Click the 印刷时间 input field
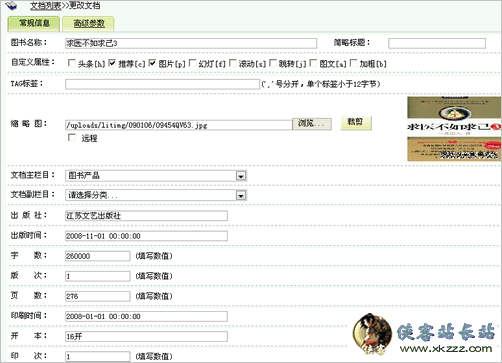 [146, 316]
